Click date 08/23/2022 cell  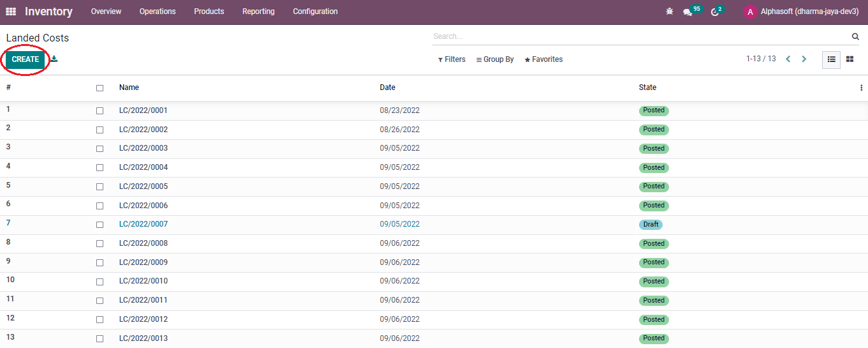tap(400, 110)
